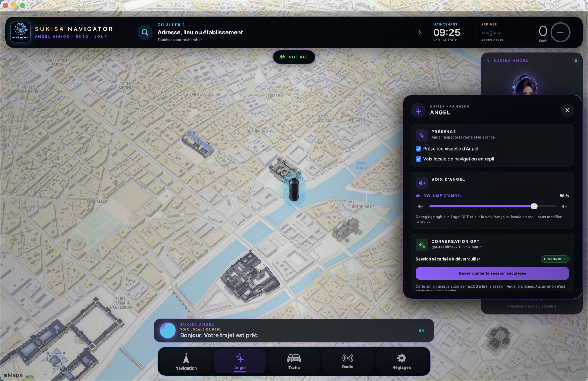Click the Conversation GPT waveform icon
Screen dimensions: 588x381
pyautogui.click(x=422, y=245)
